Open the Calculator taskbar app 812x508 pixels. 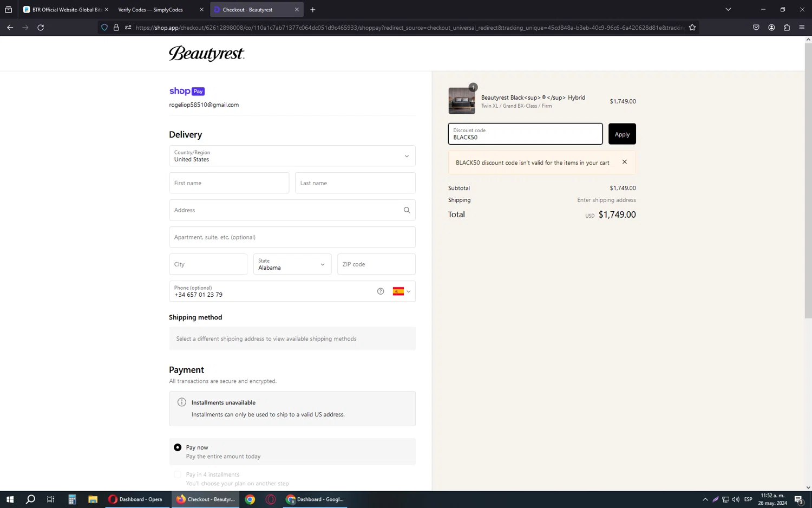pos(72,499)
